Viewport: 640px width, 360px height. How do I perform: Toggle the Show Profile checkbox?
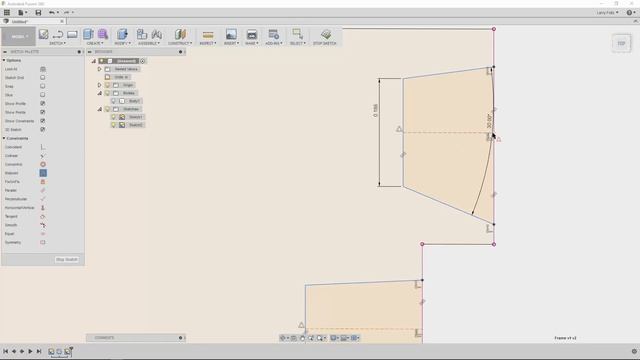tap(42, 104)
